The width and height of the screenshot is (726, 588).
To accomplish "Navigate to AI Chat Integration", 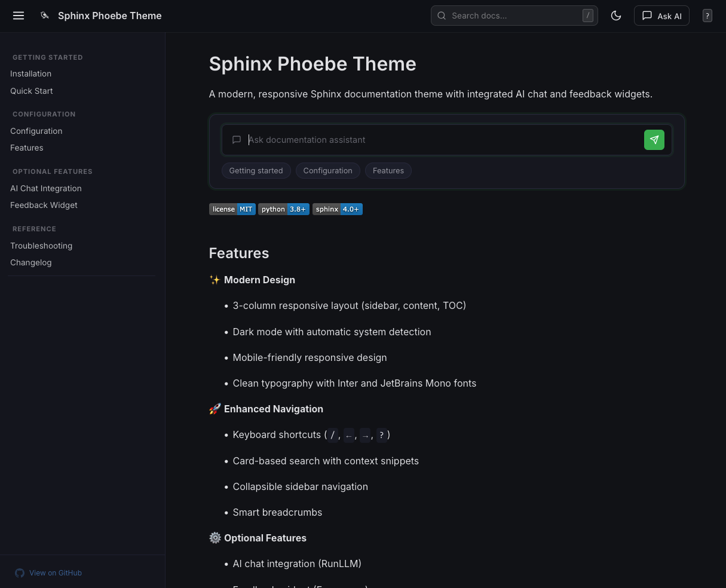I will [x=46, y=188].
